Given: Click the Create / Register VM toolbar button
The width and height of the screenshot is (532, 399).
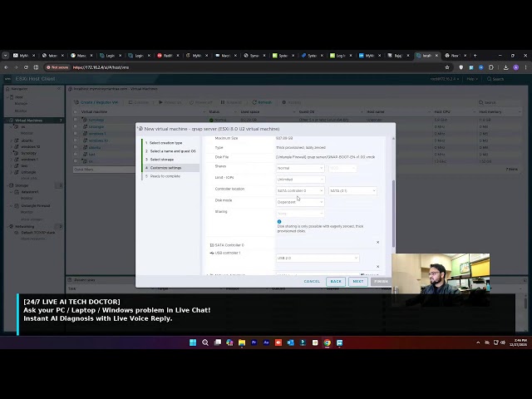Looking at the screenshot, I should [x=96, y=102].
